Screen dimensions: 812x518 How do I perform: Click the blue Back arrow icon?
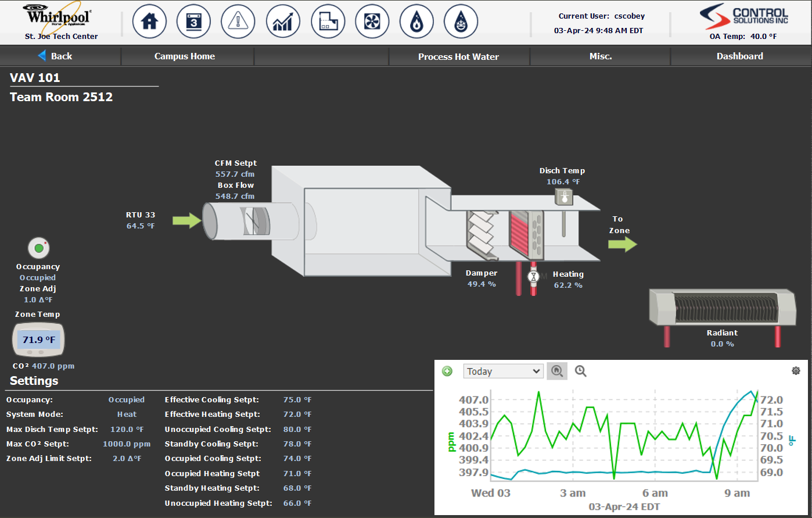42,56
